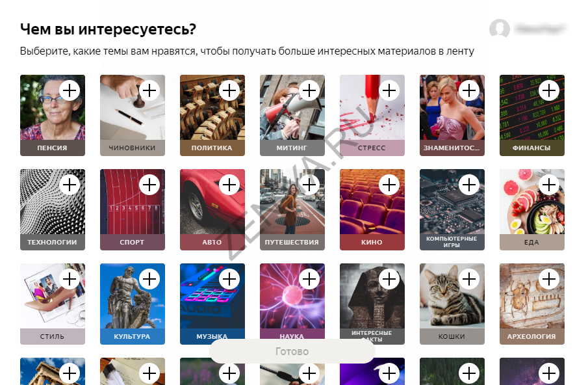588x385 pixels.
Task: Add Кино topic via its plus icon
Action: (389, 185)
